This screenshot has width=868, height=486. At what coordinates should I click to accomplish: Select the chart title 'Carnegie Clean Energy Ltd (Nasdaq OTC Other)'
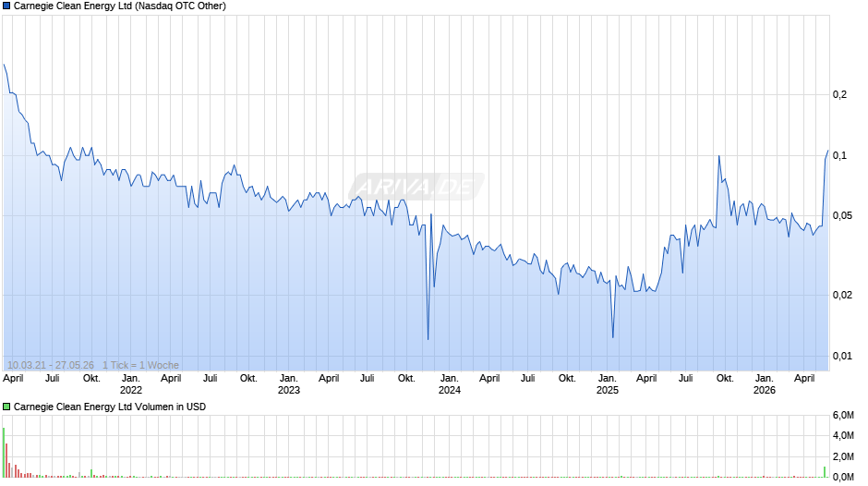point(119,6)
